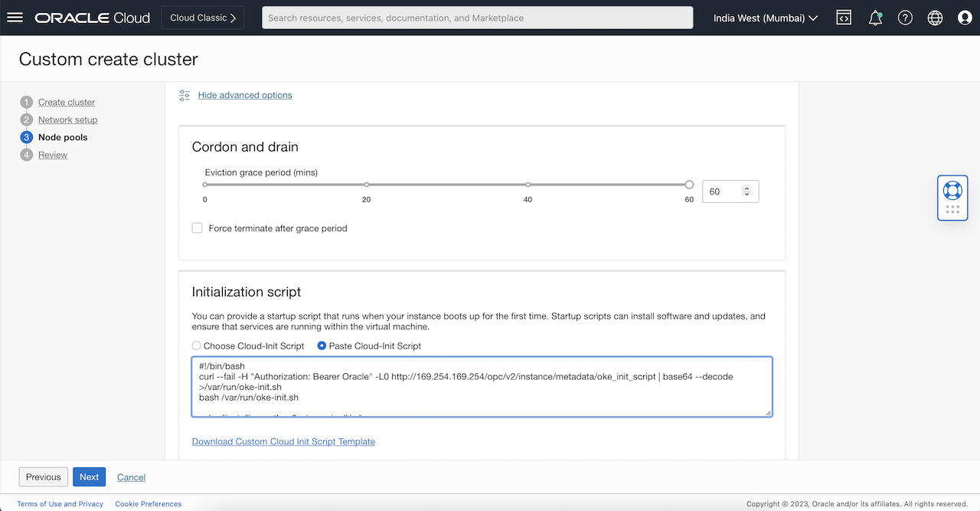Click the 'Initialization script' heading

point(247,292)
